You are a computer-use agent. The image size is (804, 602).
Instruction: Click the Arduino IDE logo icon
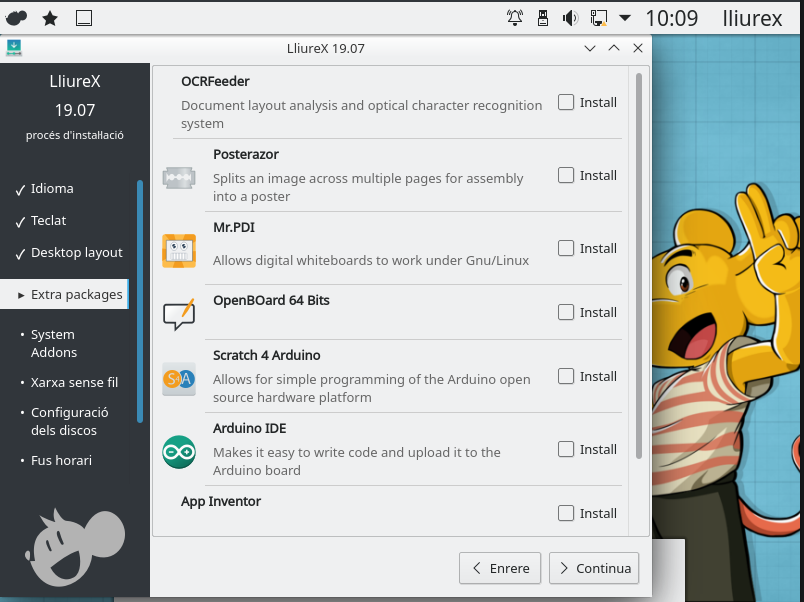(x=179, y=452)
